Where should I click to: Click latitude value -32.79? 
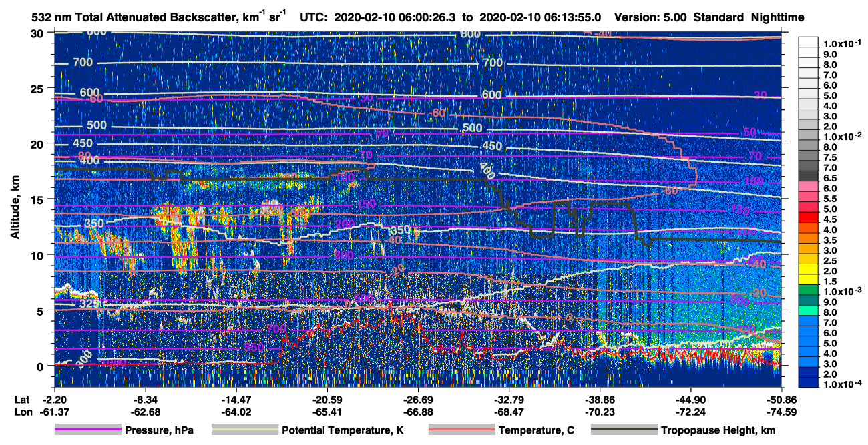pos(509,400)
